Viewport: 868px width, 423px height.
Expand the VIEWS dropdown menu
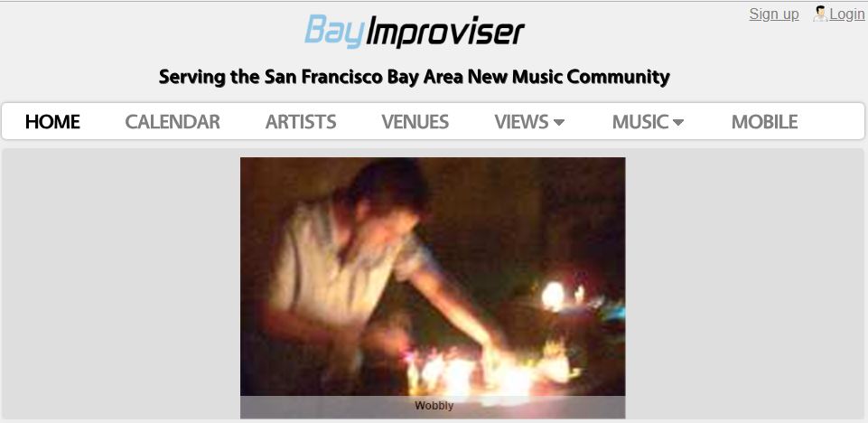pyautogui.click(x=529, y=122)
